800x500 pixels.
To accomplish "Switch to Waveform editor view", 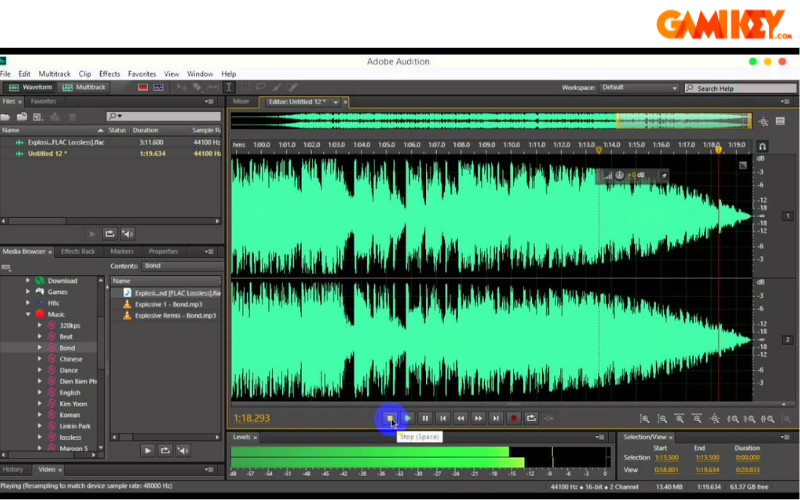I will tap(31, 87).
